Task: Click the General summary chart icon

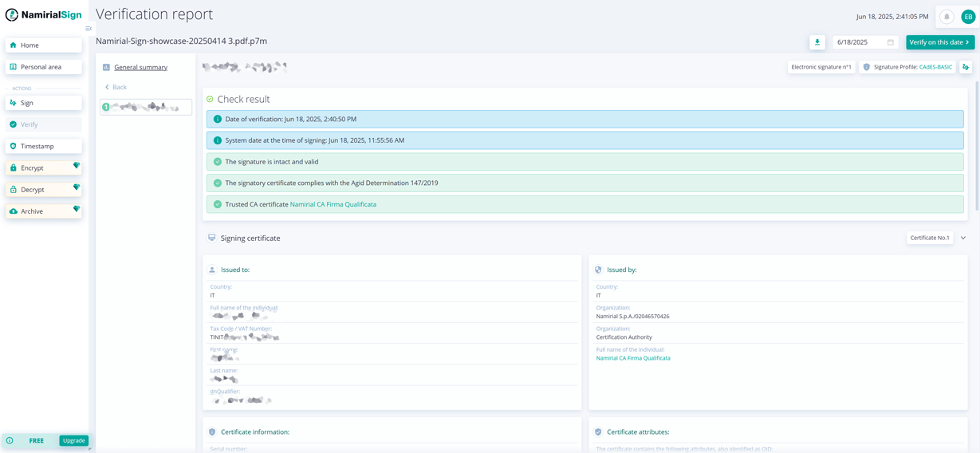Action: [x=106, y=67]
